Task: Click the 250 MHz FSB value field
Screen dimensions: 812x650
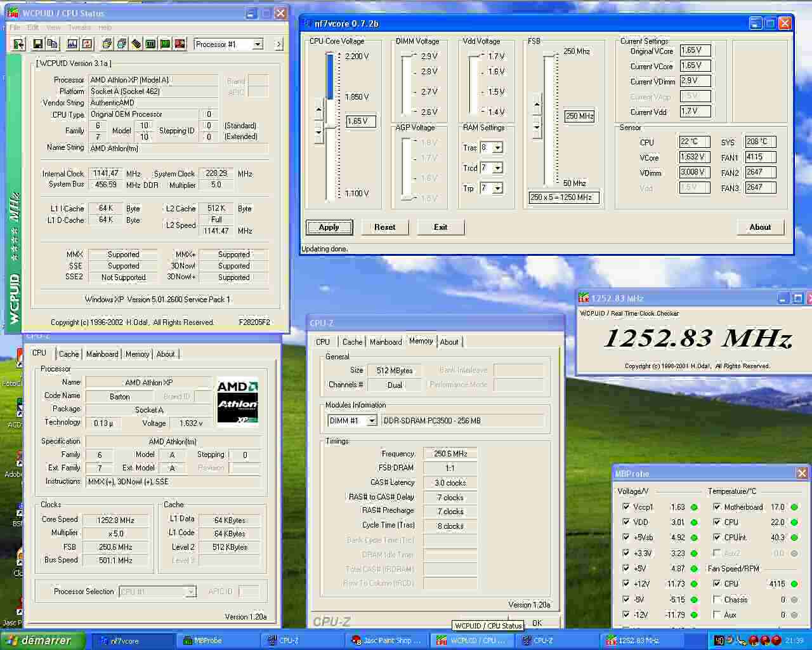Action: pyautogui.click(x=579, y=116)
